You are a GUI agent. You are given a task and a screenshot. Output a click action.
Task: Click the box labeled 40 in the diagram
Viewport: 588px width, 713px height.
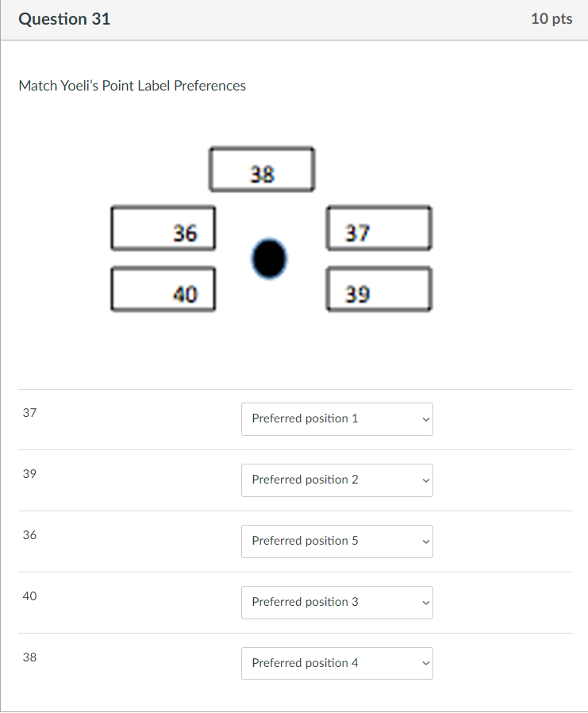click(x=163, y=289)
